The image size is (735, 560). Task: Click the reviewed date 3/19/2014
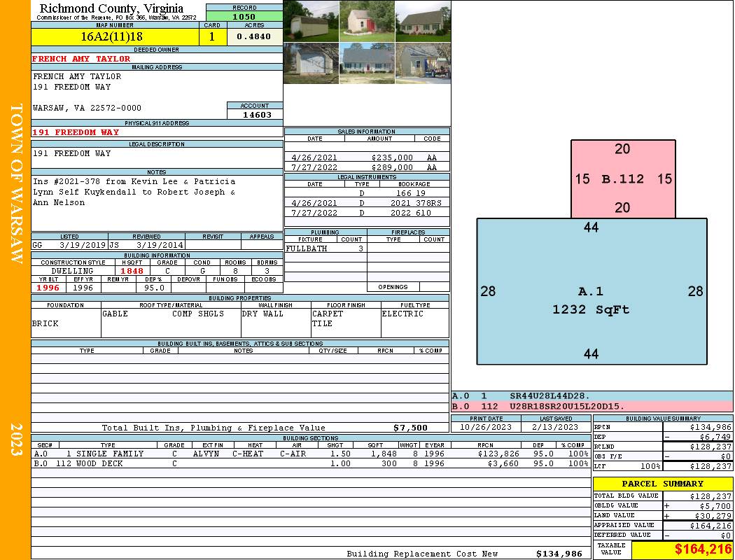click(160, 245)
